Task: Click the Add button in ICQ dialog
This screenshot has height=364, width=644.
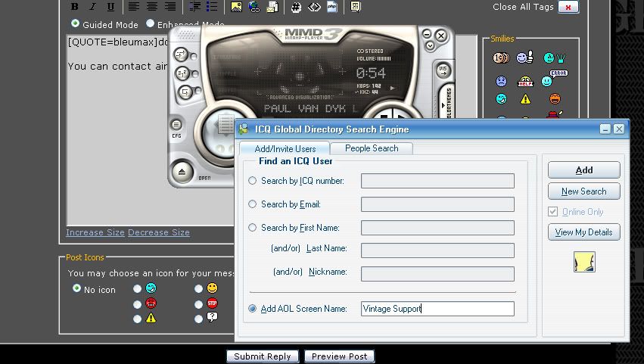Action: (x=583, y=170)
